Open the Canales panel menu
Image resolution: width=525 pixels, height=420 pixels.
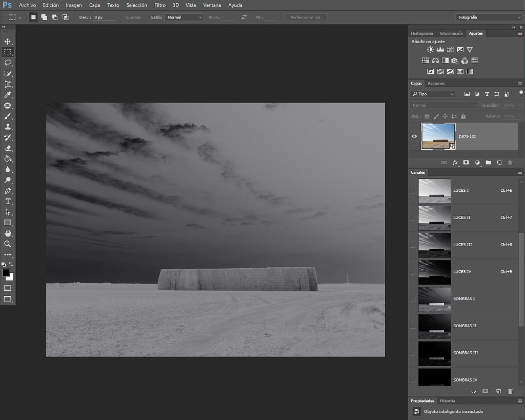[520, 172]
